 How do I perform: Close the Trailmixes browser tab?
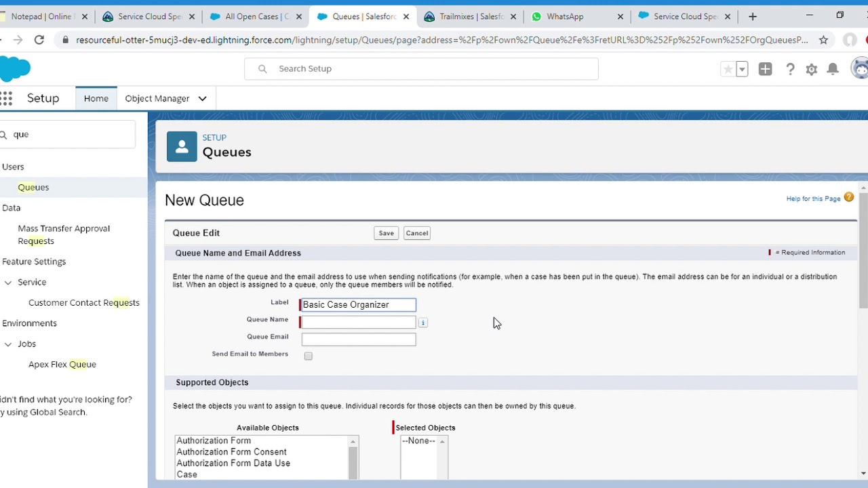(513, 16)
